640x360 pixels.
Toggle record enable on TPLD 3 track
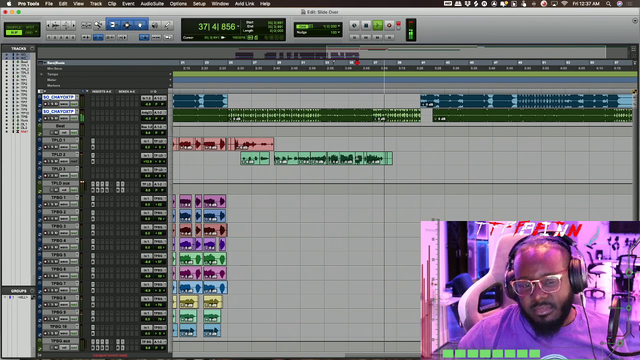[x=46, y=176]
